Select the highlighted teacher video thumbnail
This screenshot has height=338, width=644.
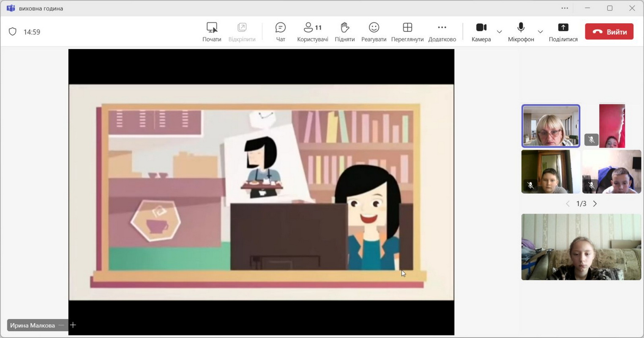[x=550, y=126]
